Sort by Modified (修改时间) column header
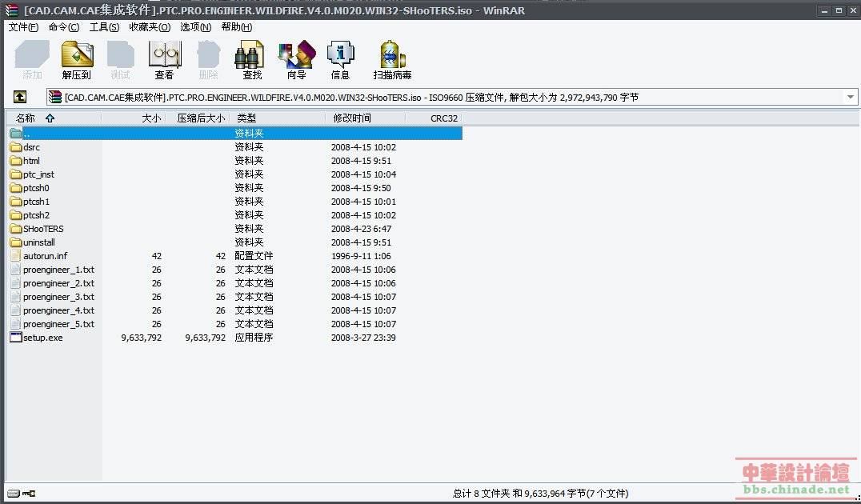The width and height of the screenshot is (861, 504). [365, 118]
